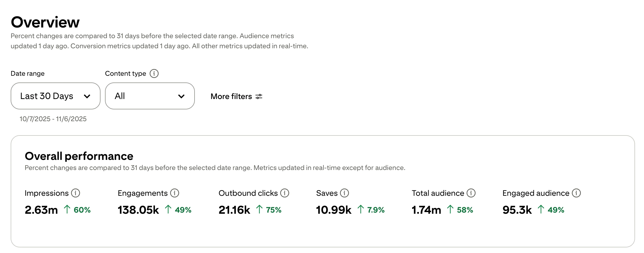Click the 7.9% Saves change indicator
Screen dimensions: 644x253
(x=376, y=210)
